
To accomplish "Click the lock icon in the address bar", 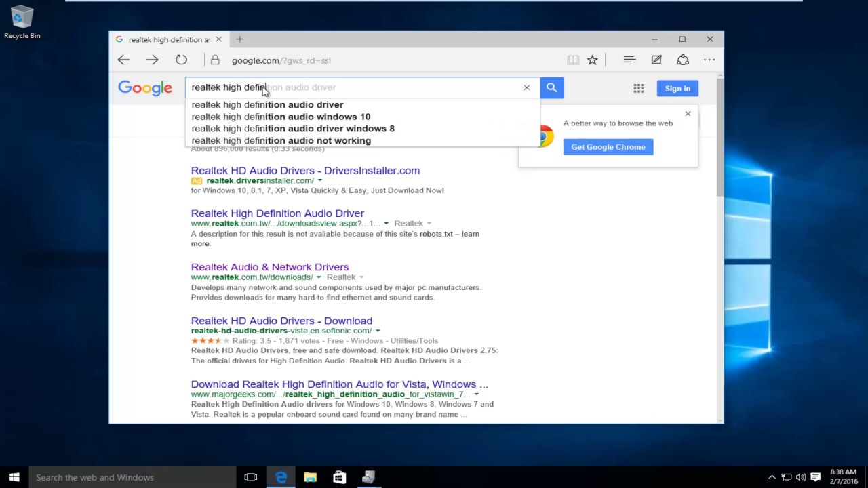I will (215, 60).
